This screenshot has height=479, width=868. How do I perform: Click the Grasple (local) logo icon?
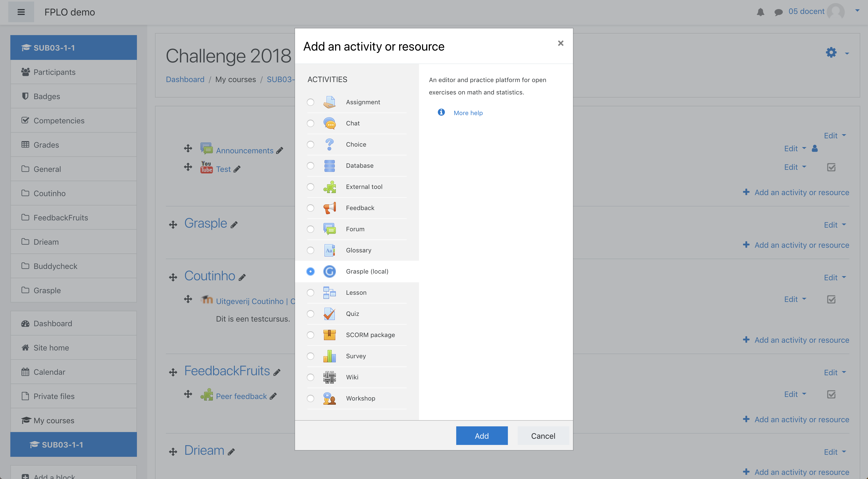(x=330, y=271)
